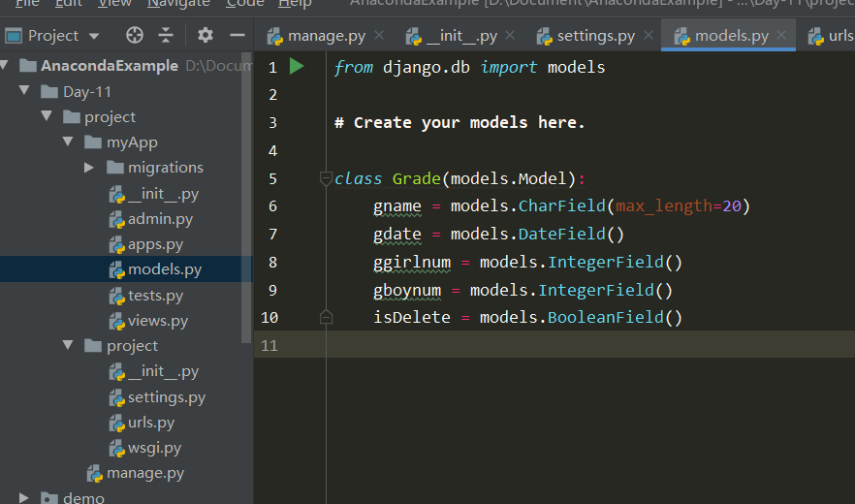Click the gboynum variable on line 9
855x504 pixels.
point(407,290)
